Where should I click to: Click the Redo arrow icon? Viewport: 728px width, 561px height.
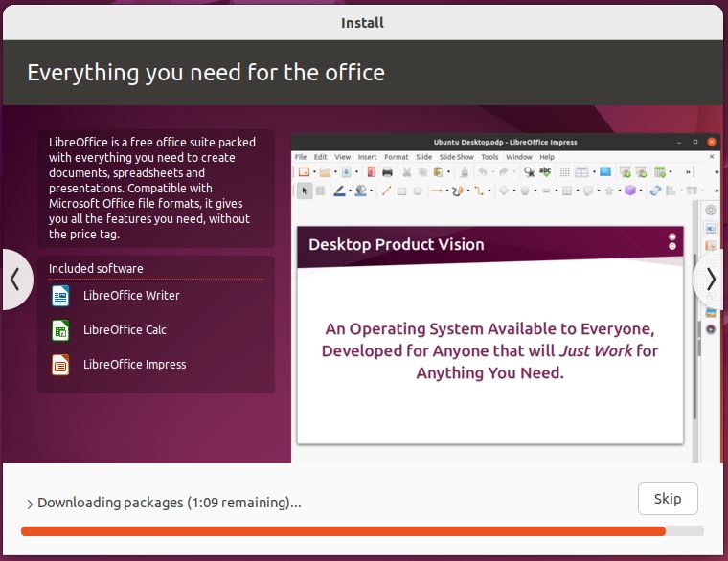[x=504, y=172]
